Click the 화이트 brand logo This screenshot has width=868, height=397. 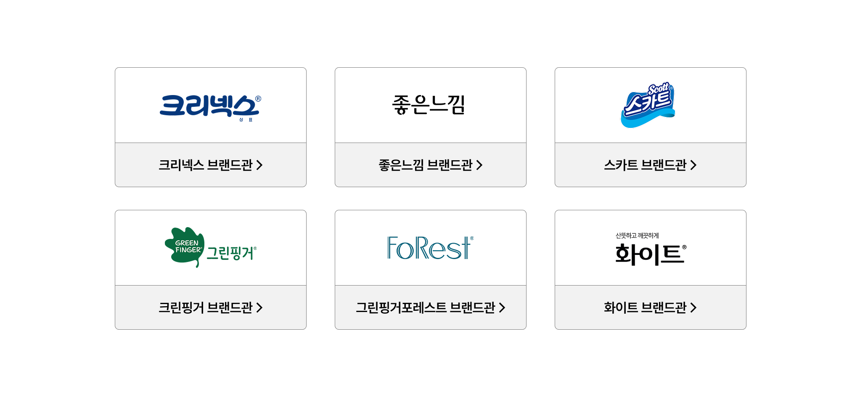(650, 254)
